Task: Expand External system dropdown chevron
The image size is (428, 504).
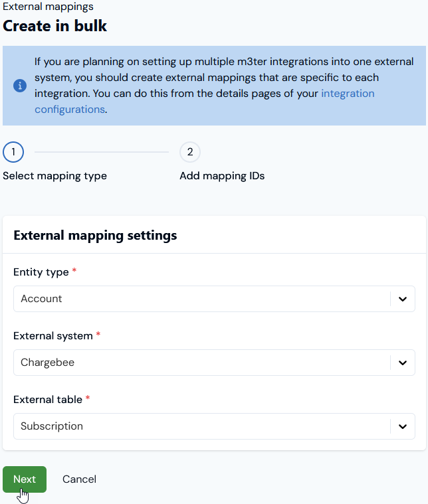Action: [403, 363]
